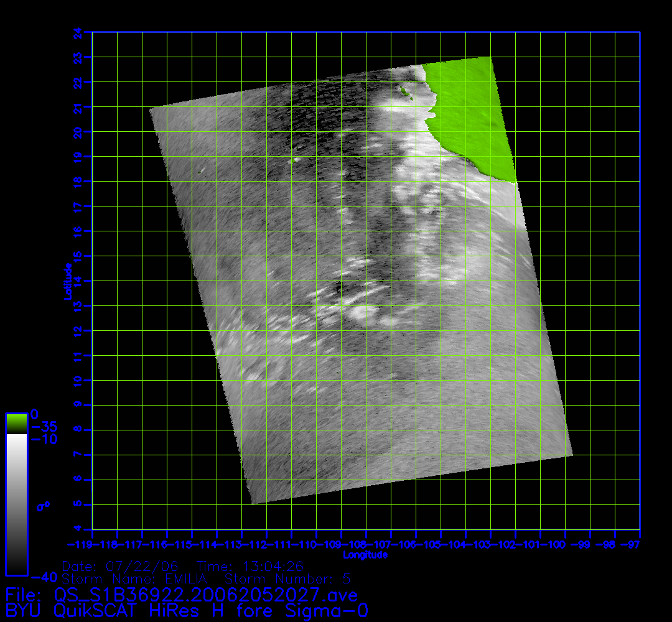Click the sigma-0 symbol beside the color bar
Image resolution: width=672 pixels, height=622 pixels.
tap(42, 506)
